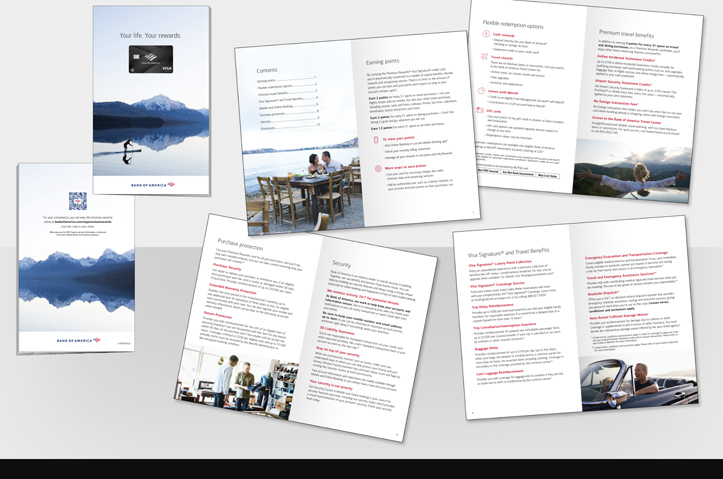
Task: Click the 'Are Not Bank Guaranteed' disclosure box
Action: 518,173
